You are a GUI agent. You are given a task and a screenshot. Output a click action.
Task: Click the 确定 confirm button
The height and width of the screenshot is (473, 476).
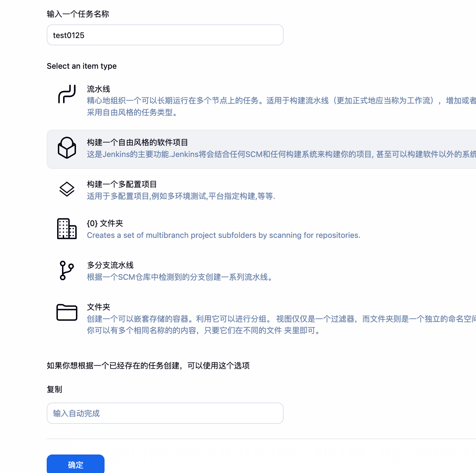coord(75,465)
